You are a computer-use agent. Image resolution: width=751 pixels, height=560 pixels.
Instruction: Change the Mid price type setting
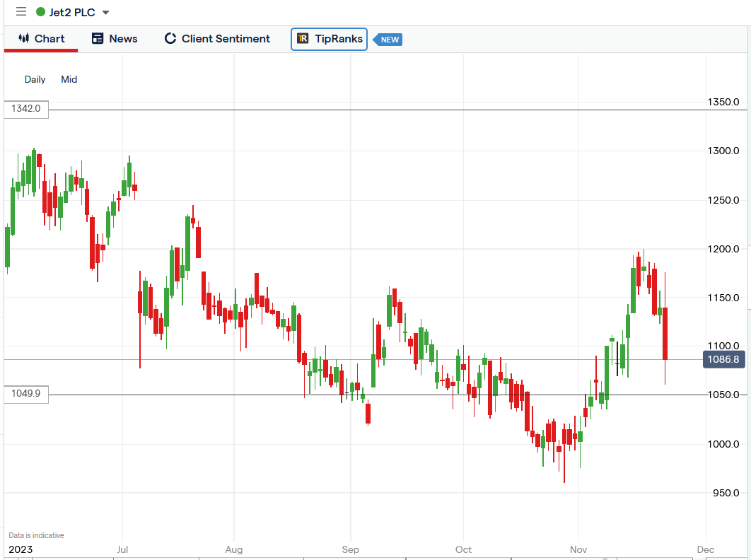[69, 79]
